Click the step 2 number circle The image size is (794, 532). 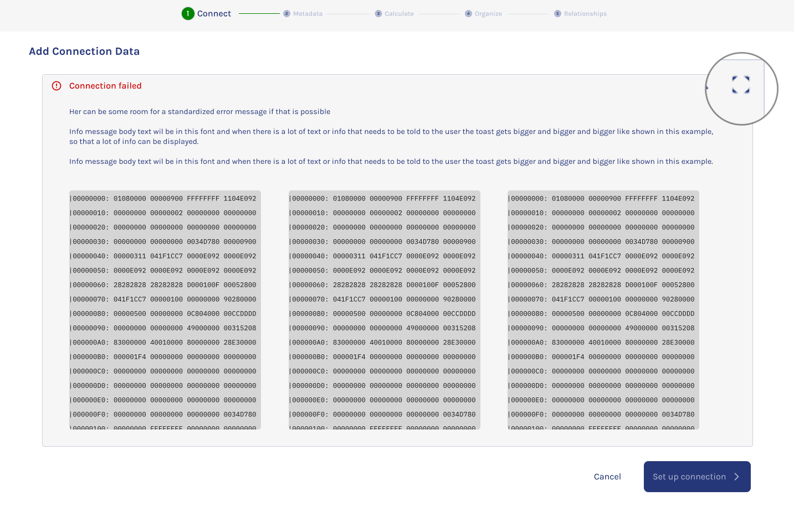tap(286, 14)
